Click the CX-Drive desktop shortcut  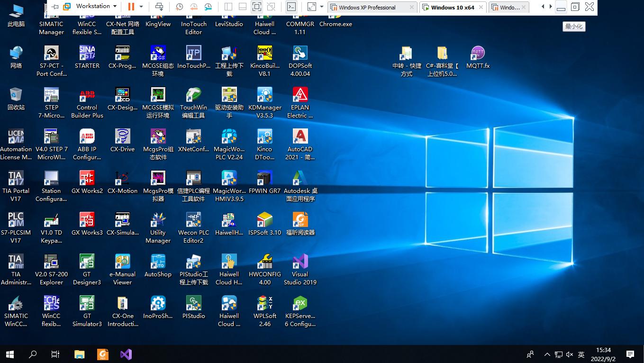point(122,137)
